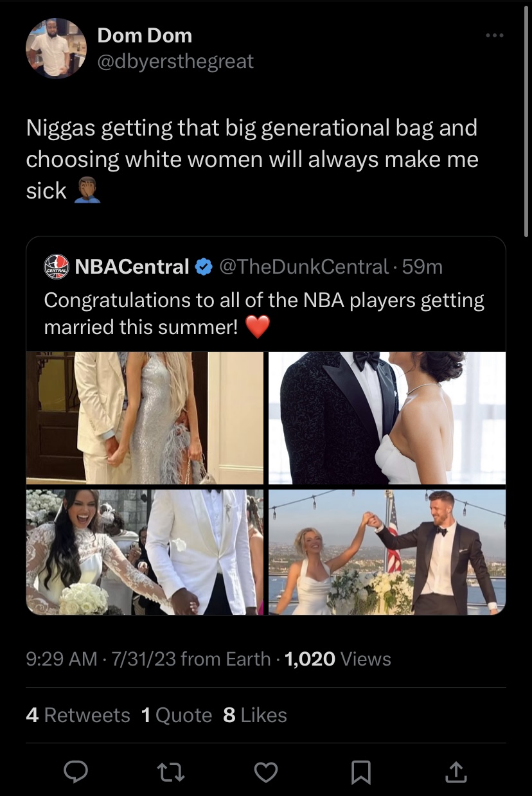The image size is (532, 796).
Task: Open the @dbyersthegreat handle
Action: point(175,62)
